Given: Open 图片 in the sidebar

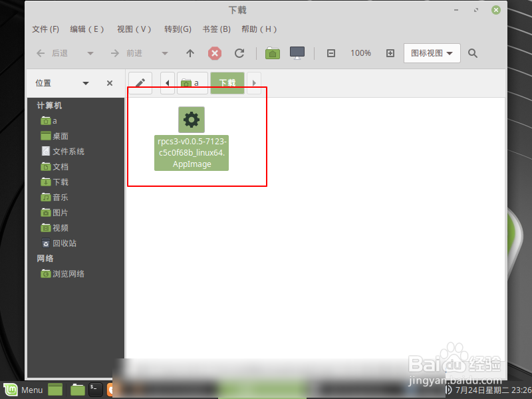Looking at the screenshot, I should pos(55,213).
